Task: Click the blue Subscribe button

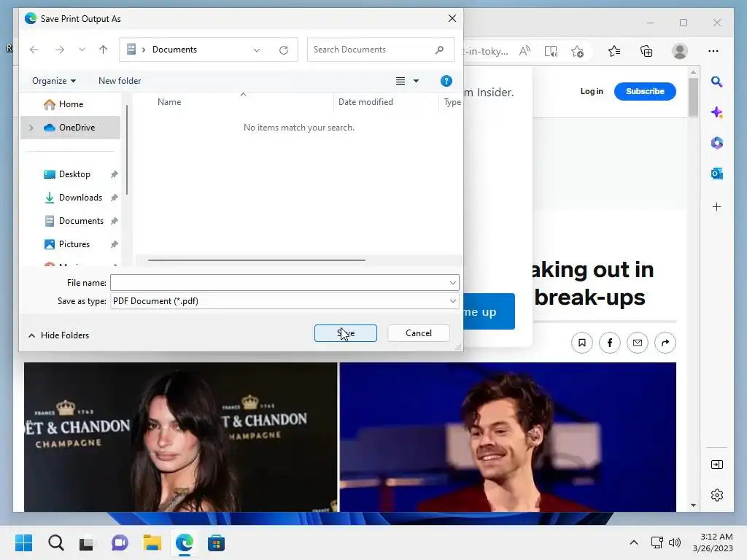Action: [x=645, y=91]
